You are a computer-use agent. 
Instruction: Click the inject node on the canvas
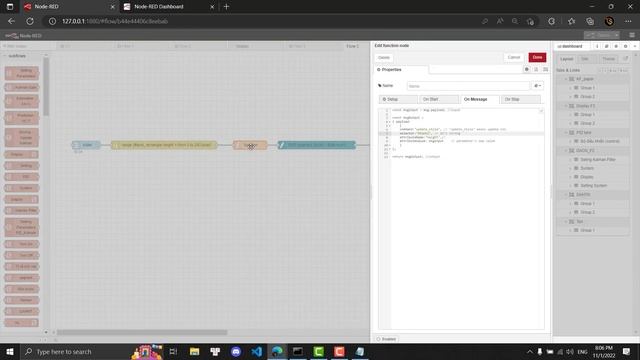86,145
